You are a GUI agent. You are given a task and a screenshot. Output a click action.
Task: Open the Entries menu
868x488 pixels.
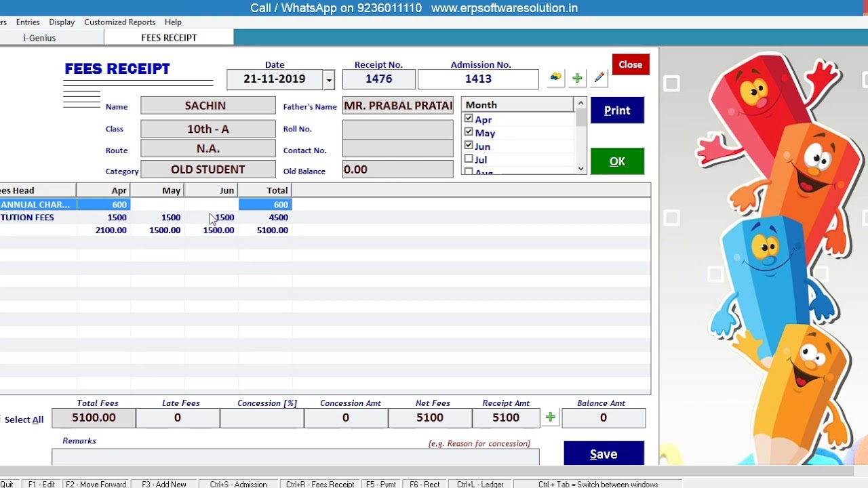coord(28,22)
